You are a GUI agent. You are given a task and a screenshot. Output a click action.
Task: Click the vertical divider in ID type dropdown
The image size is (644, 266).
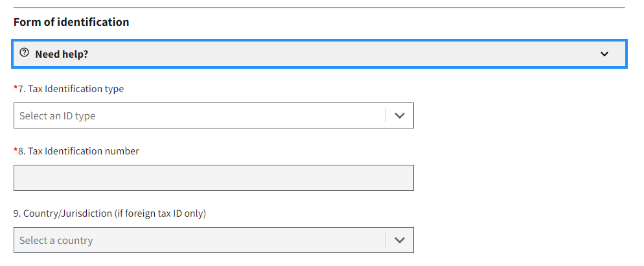click(385, 115)
